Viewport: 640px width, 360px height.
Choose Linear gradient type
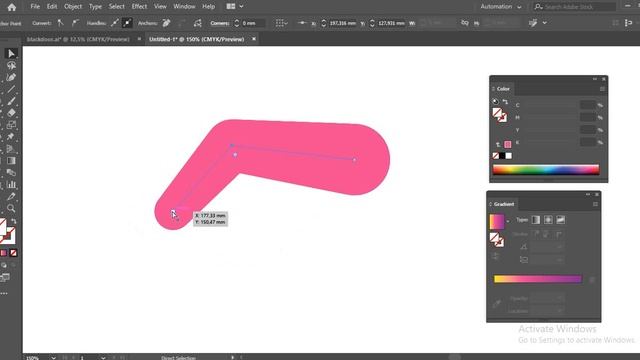536,220
